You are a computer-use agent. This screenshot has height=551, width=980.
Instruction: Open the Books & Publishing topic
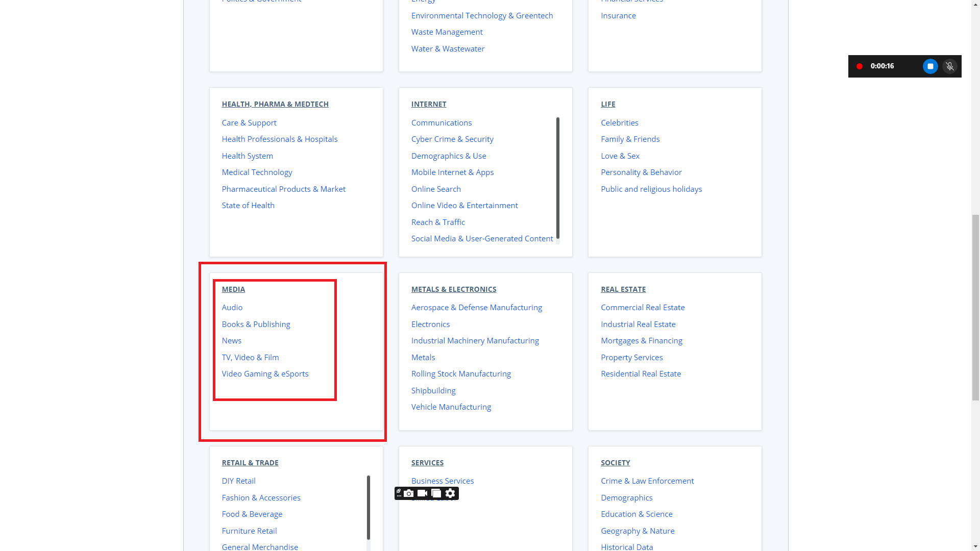(x=256, y=324)
